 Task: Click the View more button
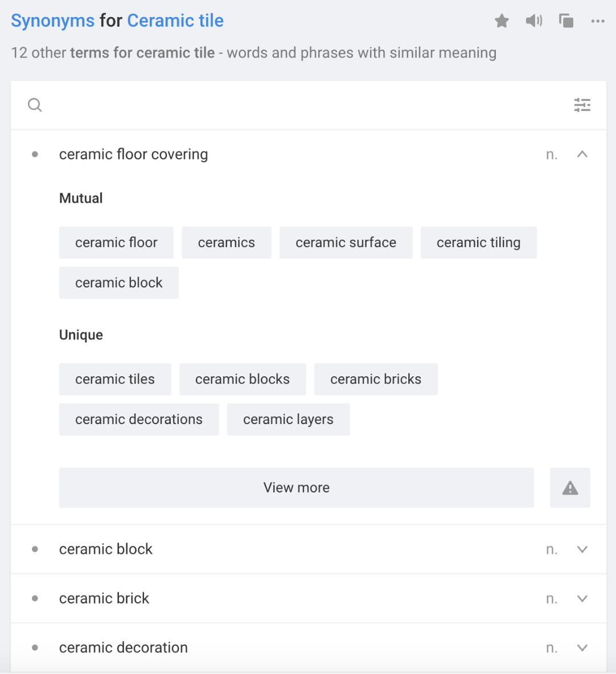[296, 488]
